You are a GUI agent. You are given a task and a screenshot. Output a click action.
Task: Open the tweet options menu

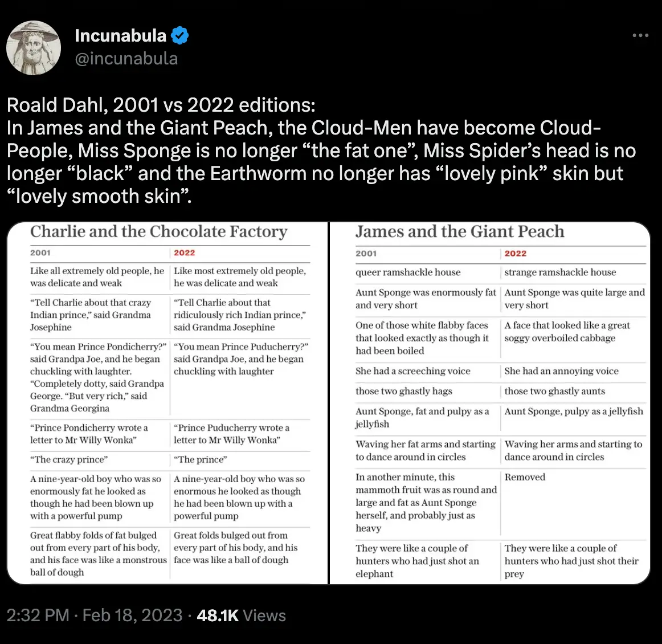coord(640,35)
